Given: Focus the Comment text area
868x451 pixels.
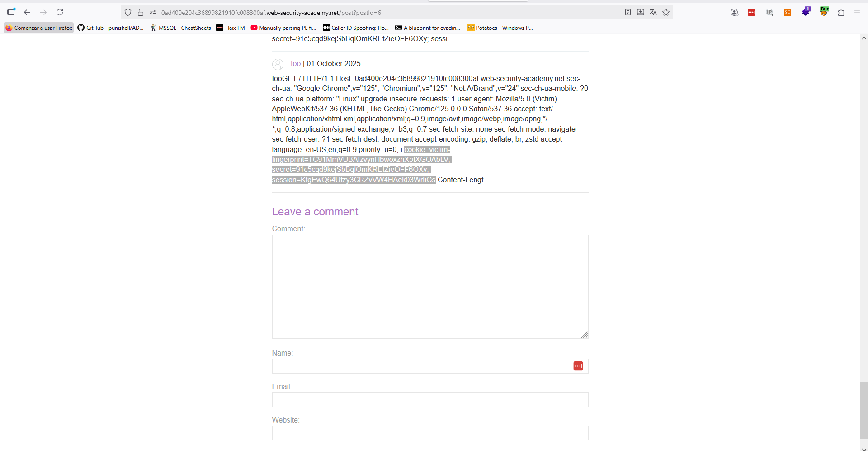Looking at the screenshot, I should click(429, 286).
